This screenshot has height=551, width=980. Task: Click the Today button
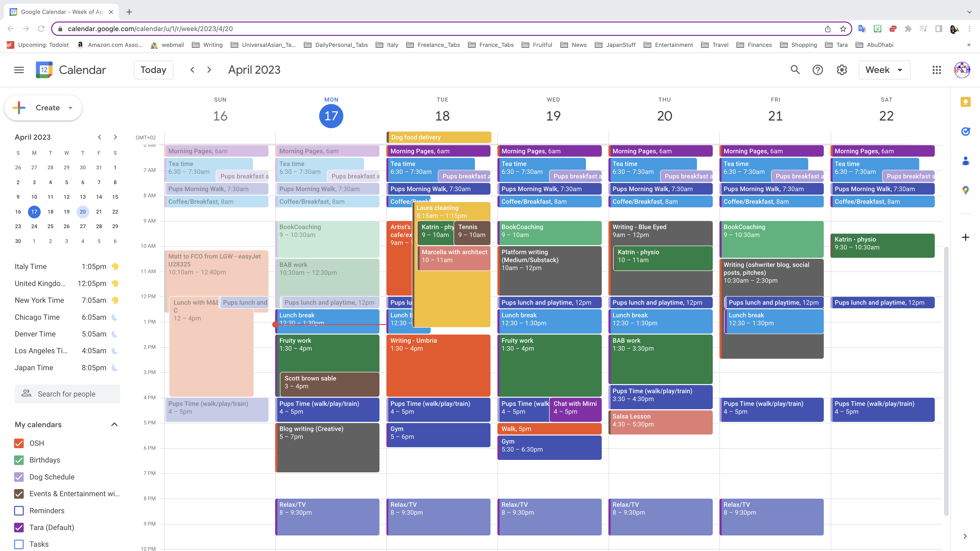click(x=153, y=70)
